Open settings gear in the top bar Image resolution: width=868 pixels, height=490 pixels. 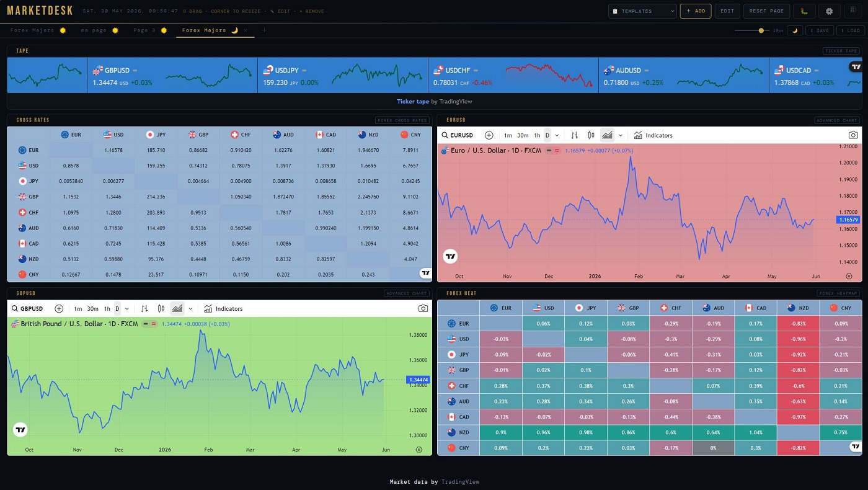pos(829,11)
